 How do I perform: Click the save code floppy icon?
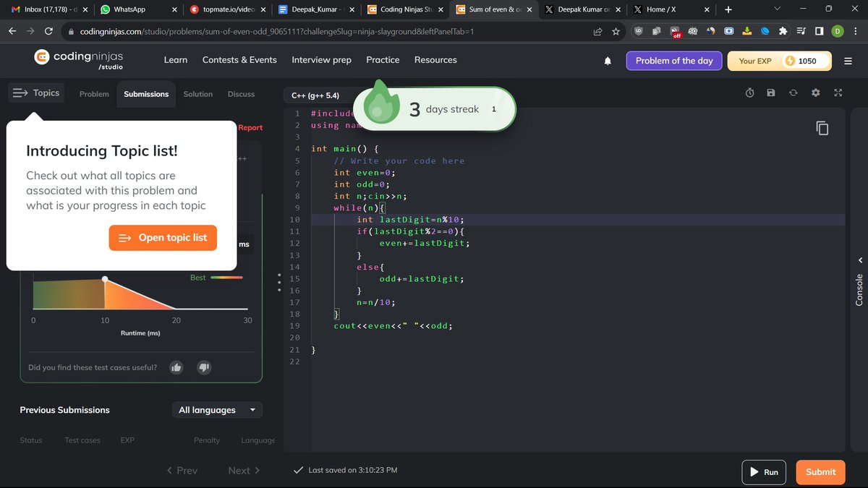(x=771, y=93)
